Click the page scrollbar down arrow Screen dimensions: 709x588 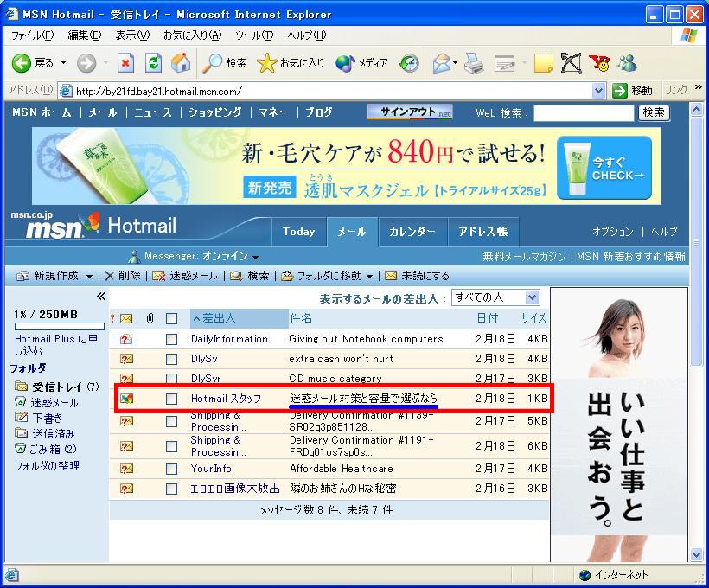(x=696, y=554)
